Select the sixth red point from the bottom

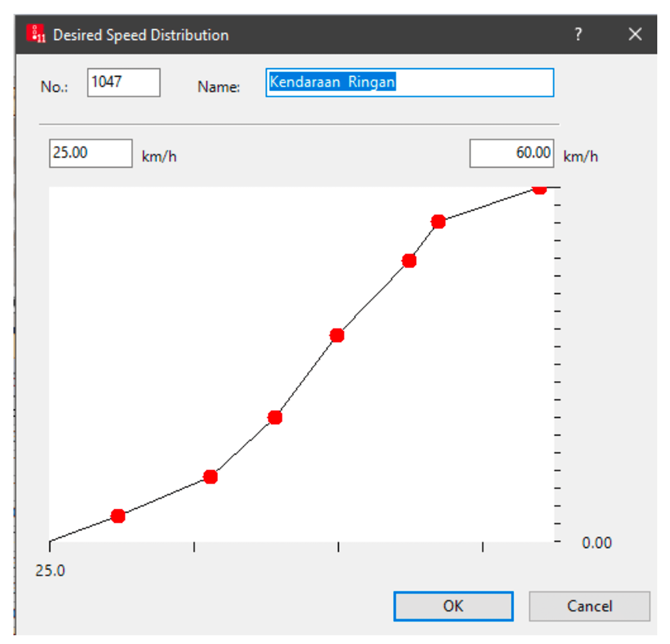click(438, 222)
